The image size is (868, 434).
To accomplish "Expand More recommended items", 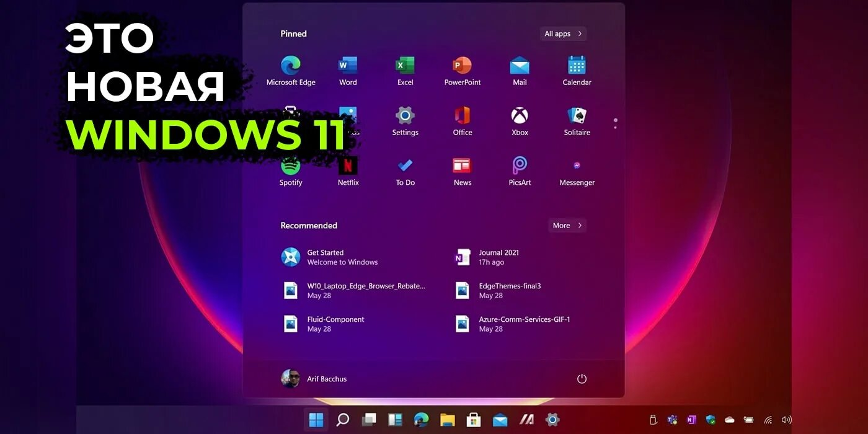I will [x=567, y=226].
